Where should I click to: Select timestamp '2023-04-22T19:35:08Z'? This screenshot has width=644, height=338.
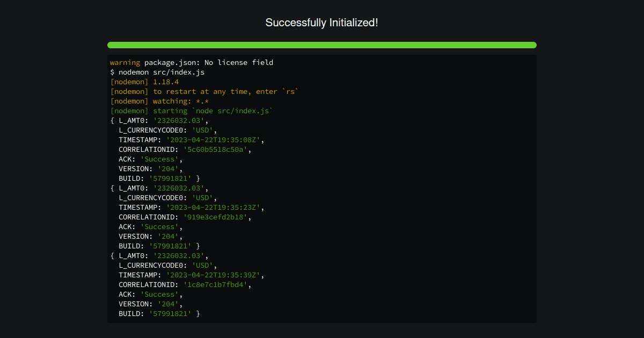coord(216,139)
